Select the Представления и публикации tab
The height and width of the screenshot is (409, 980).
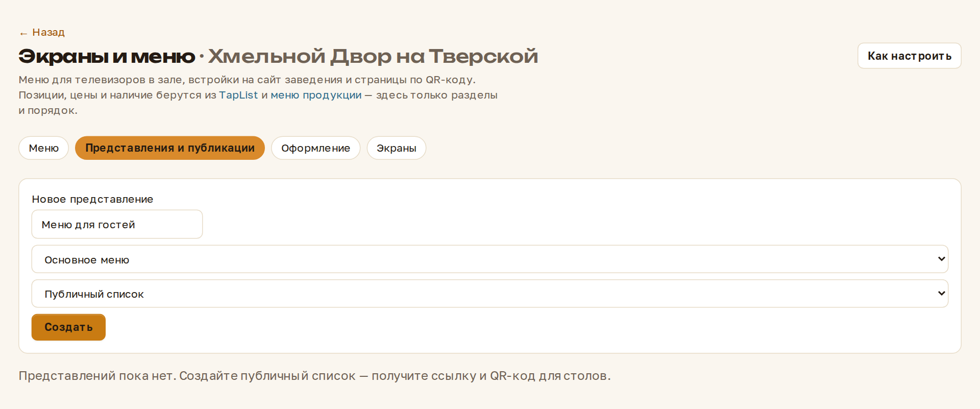pyautogui.click(x=170, y=148)
